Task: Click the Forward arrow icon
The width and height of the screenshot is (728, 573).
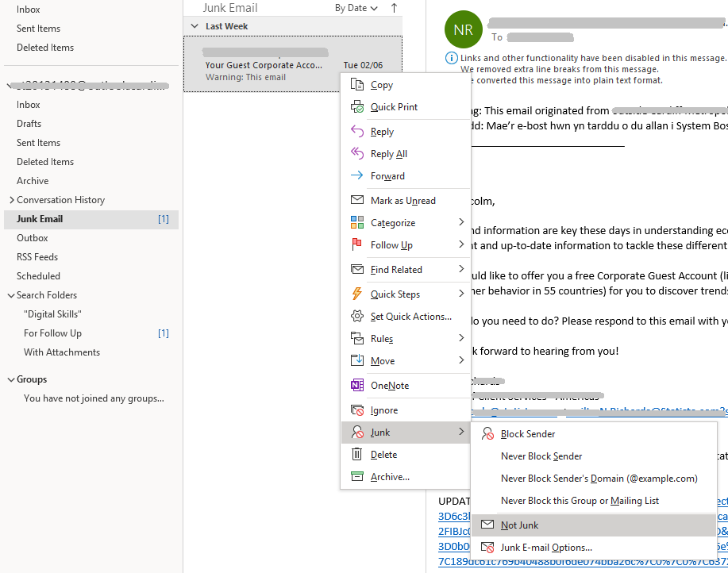Action: pos(356,175)
